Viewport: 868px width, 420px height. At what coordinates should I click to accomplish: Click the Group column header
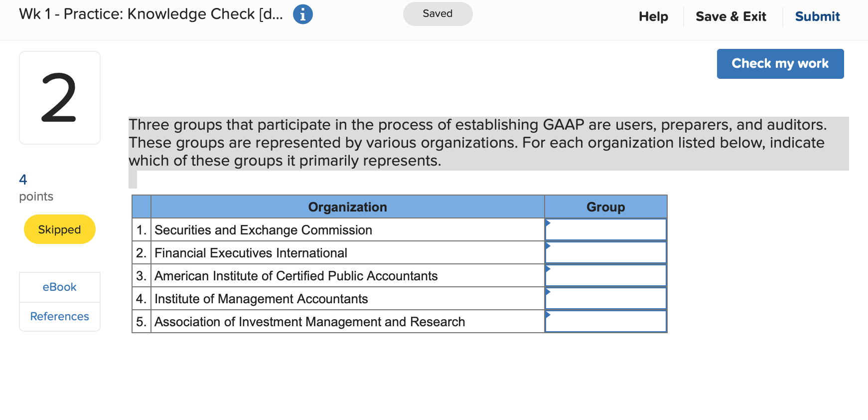[606, 207]
